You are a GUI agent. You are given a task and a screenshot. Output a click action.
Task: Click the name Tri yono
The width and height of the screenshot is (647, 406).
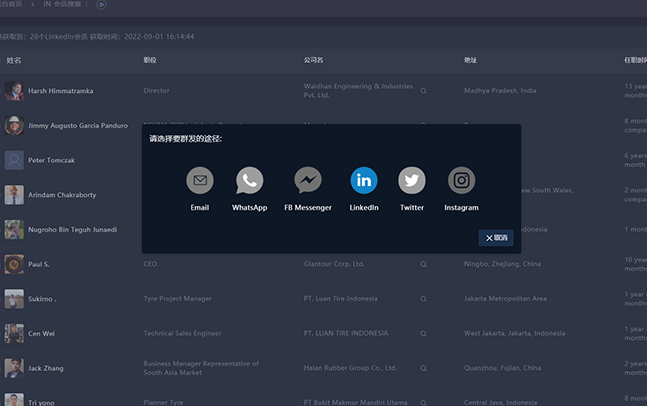(41, 403)
